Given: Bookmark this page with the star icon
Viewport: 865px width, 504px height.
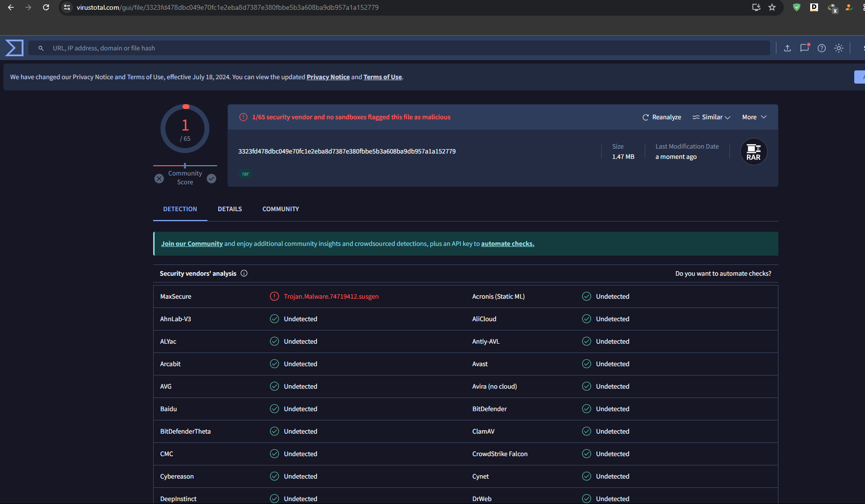Looking at the screenshot, I should [772, 7].
